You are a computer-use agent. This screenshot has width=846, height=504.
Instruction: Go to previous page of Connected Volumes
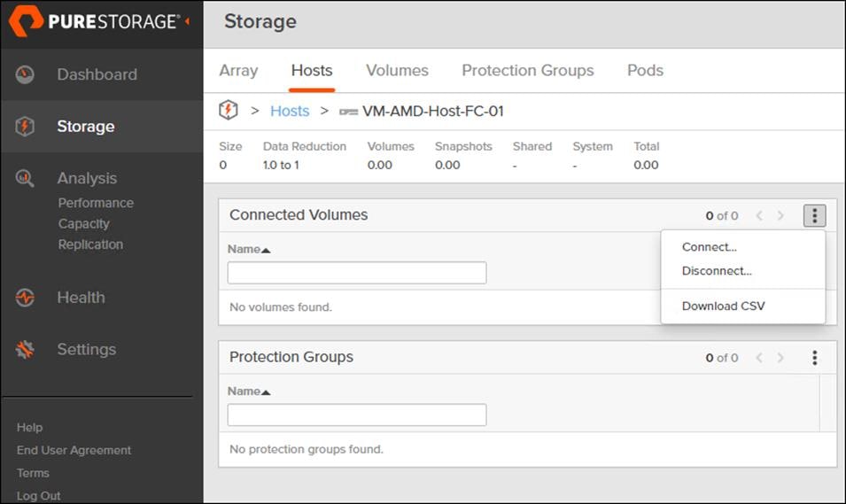coord(759,216)
